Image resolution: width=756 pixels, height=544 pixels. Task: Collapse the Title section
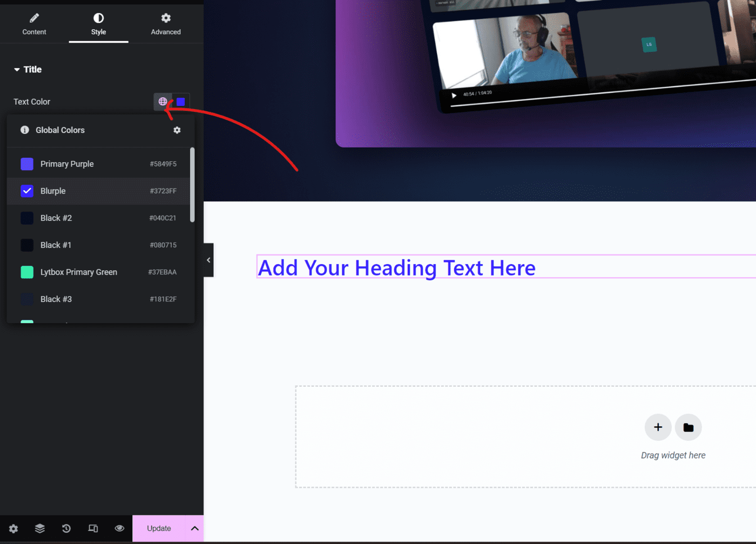(x=28, y=69)
